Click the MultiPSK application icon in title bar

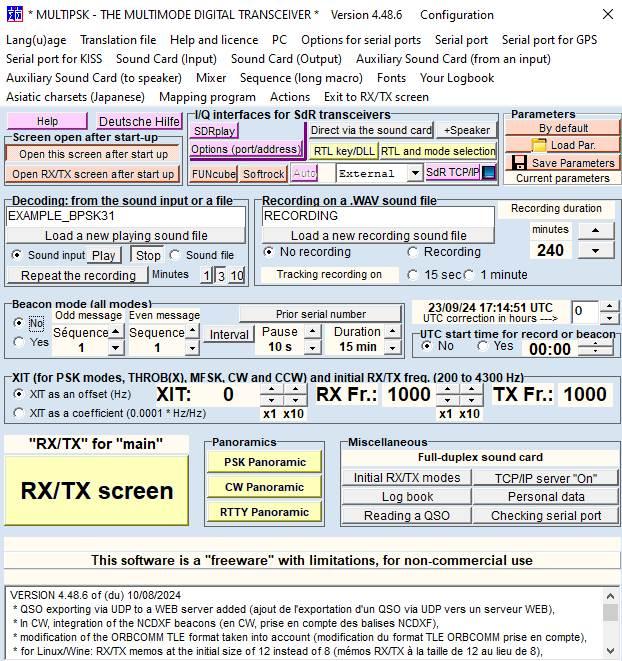[14, 14]
